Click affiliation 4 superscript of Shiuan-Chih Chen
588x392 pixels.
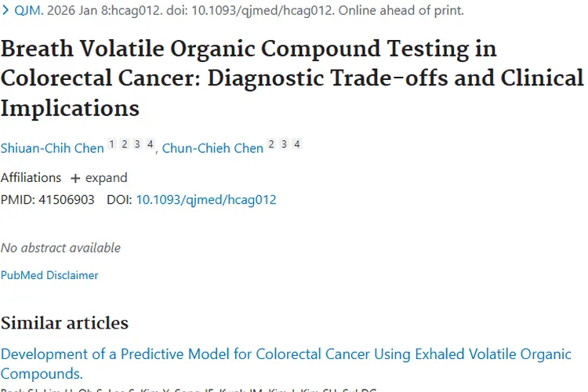click(150, 144)
